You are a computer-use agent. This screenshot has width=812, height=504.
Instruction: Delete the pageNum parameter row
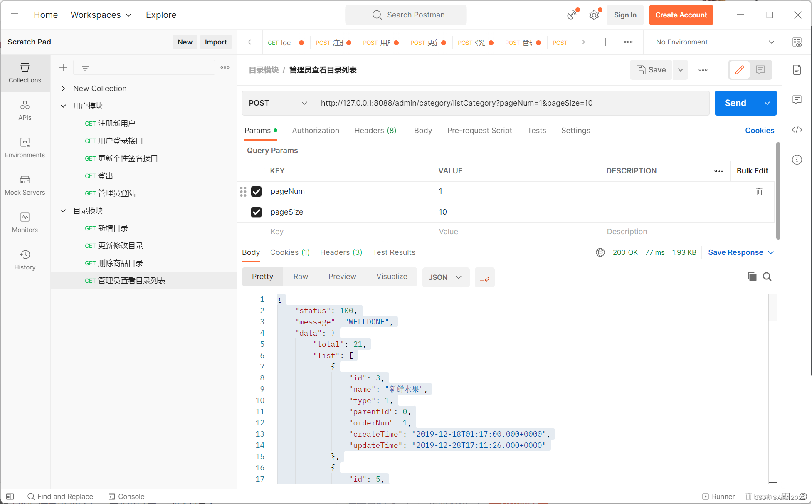point(759,192)
